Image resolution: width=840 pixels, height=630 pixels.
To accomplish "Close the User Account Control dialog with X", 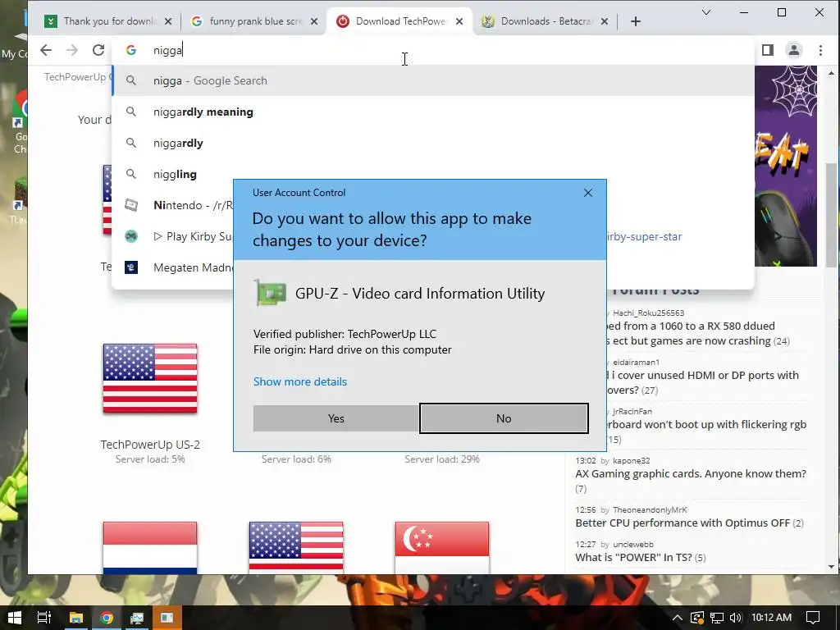I will click(588, 193).
